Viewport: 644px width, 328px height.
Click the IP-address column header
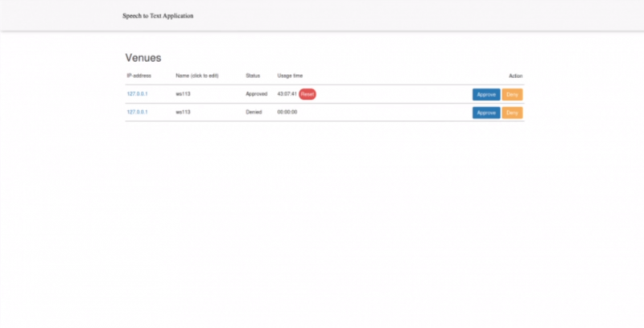point(139,76)
